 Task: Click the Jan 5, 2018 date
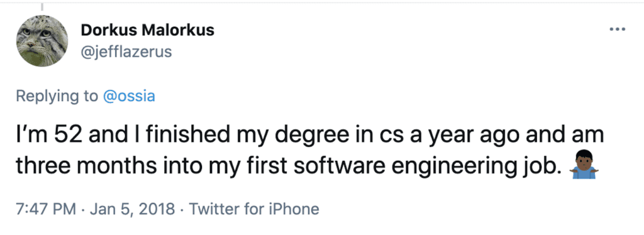click(132, 209)
